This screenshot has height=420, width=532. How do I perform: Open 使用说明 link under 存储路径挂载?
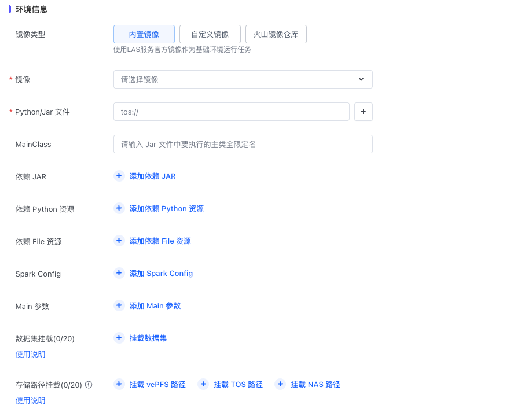(x=30, y=400)
